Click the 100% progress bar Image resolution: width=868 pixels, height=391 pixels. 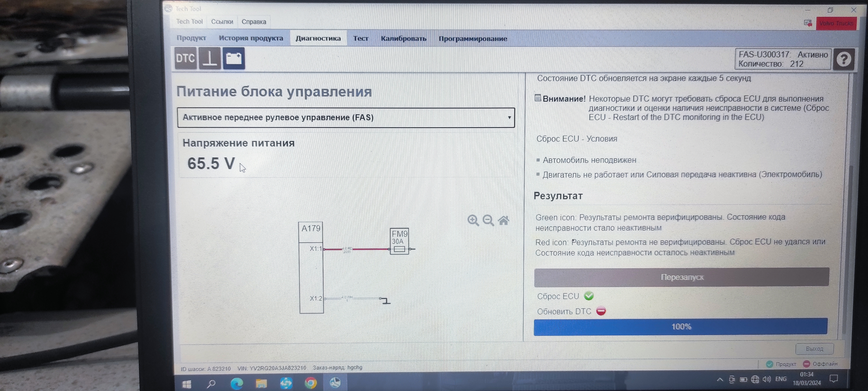coord(681,327)
